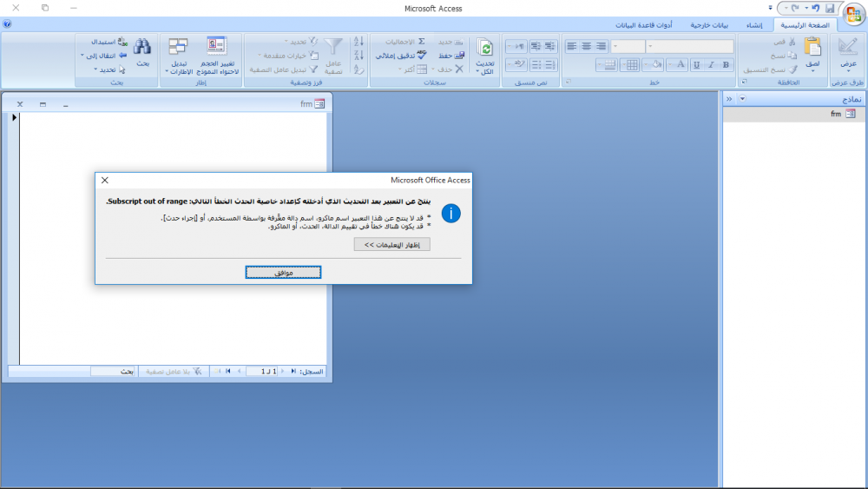Switch to the إنشاء (Create) ribbon tab

pos(754,25)
